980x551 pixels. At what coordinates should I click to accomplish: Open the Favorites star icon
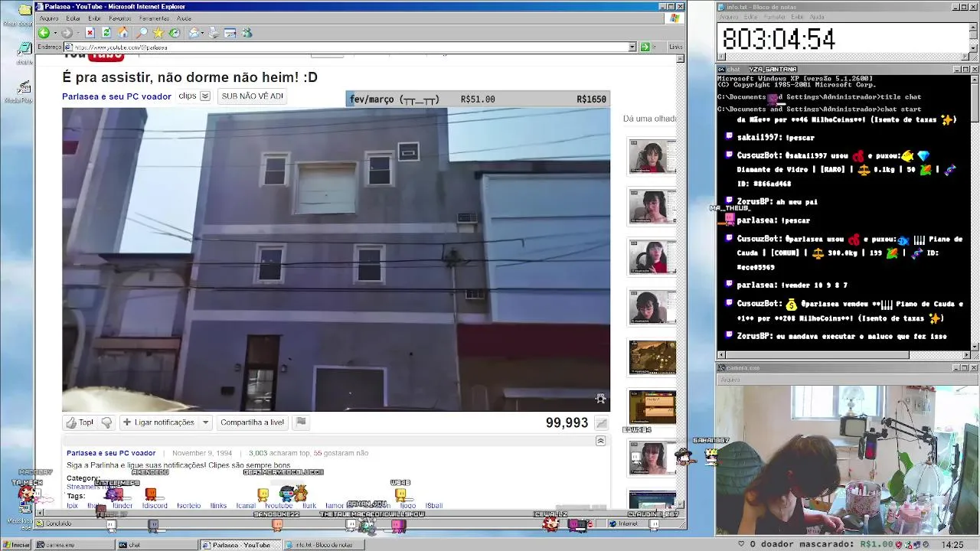(158, 33)
